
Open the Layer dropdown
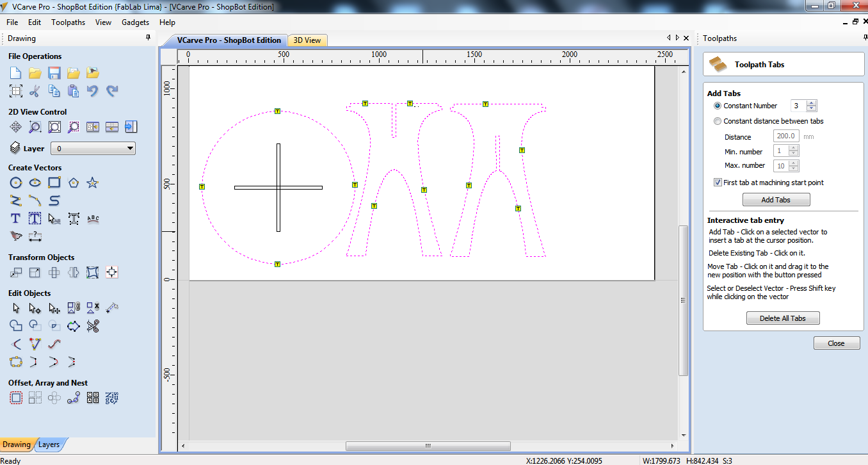[93, 149]
